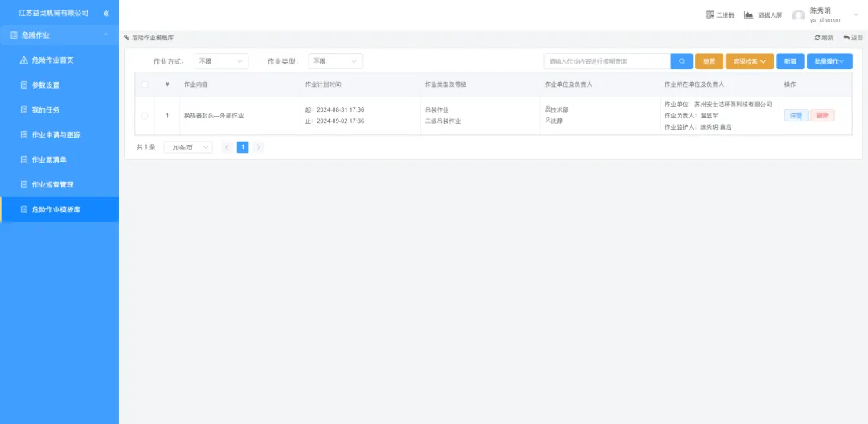Open 我的任务 in the sidebar

(59, 109)
